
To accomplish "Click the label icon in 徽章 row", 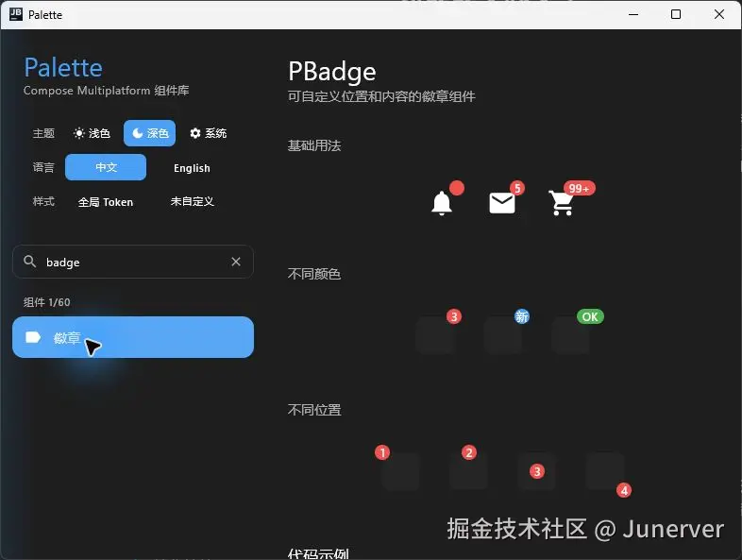I will tap(33, 337).
